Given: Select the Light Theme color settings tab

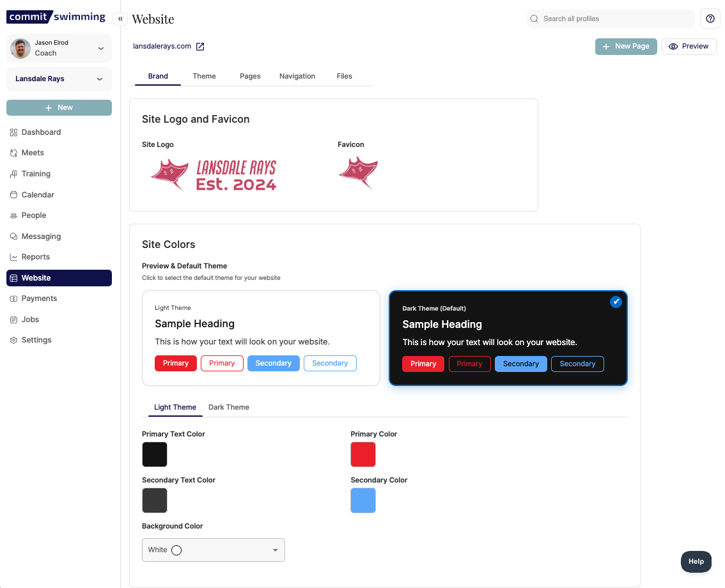Looking at the screenshot, I should point(175,407).
